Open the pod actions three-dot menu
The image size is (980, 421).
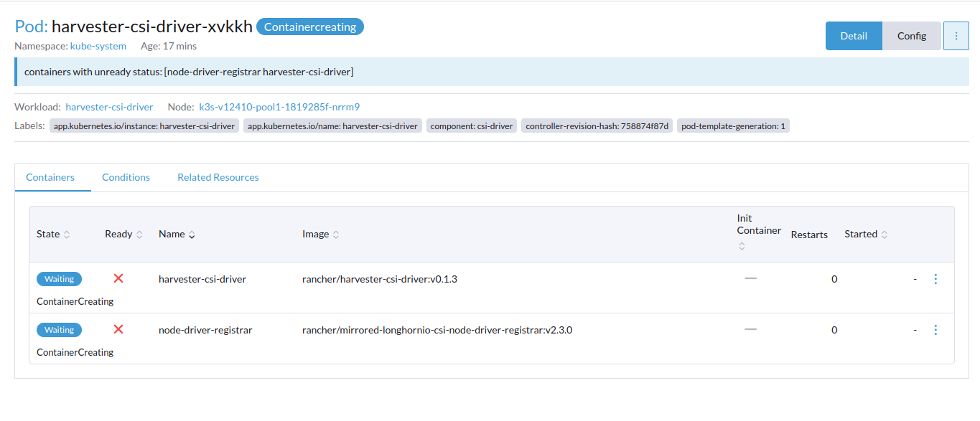(956, 35)
